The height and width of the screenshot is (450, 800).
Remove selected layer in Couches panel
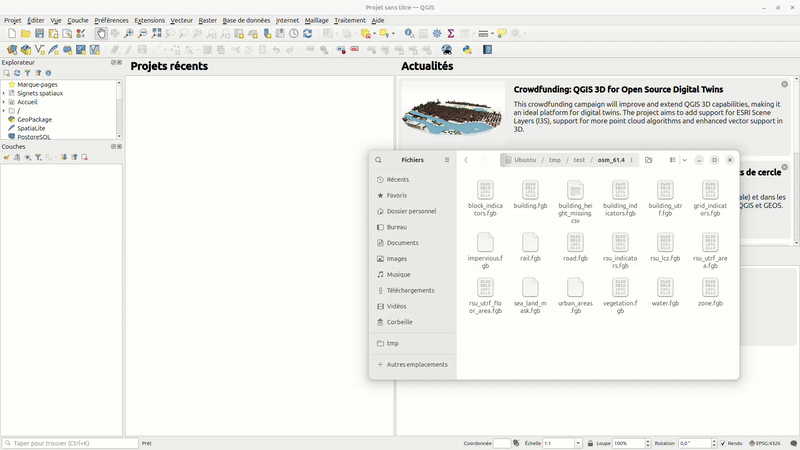(x=85, y=157)
